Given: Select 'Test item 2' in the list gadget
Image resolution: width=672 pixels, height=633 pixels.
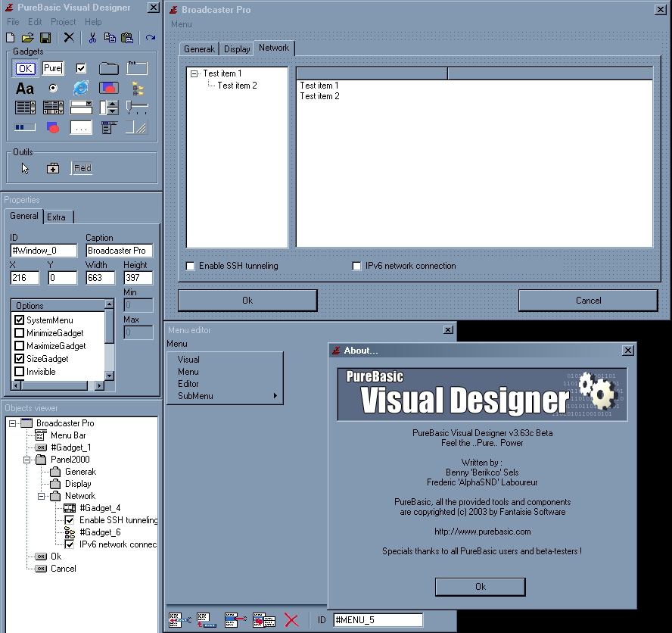Looking at the screenshot, I should tap(319, 96).
